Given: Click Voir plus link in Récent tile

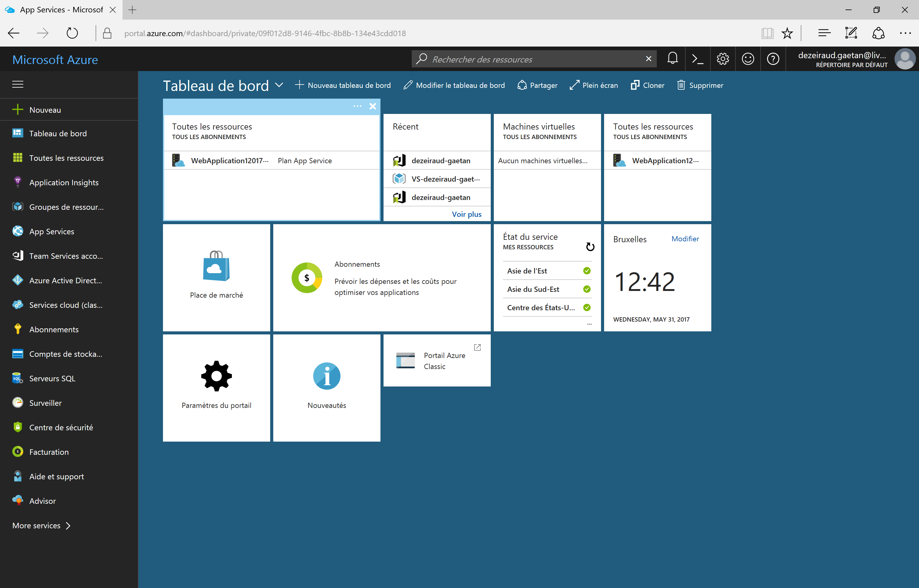Looking at the screenshot, I should tap(466, 214).
